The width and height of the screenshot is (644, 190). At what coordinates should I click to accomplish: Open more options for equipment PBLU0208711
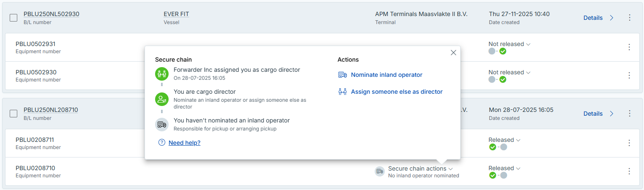point(629,143)
